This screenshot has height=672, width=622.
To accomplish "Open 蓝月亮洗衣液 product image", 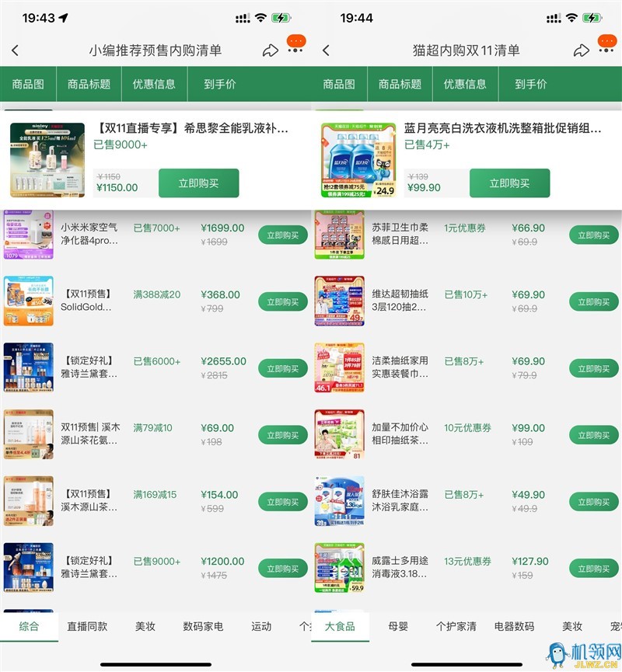I will pyautogui.click(x=358, y=160).
